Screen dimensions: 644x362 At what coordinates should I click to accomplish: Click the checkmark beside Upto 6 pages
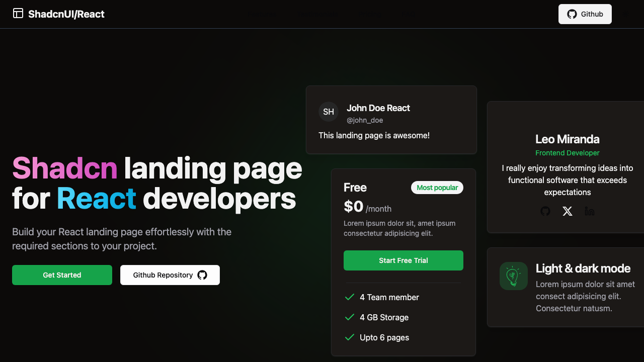(350, 337)
